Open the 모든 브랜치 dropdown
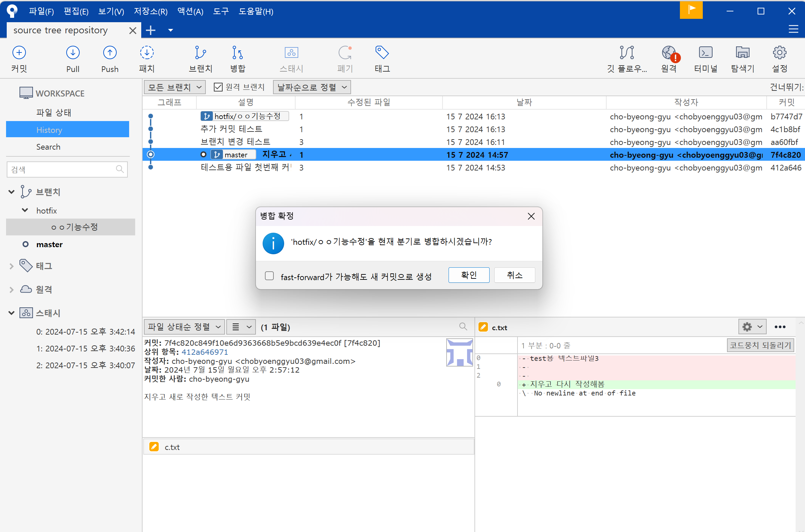The image size is (805, 532). click(175, 87)
